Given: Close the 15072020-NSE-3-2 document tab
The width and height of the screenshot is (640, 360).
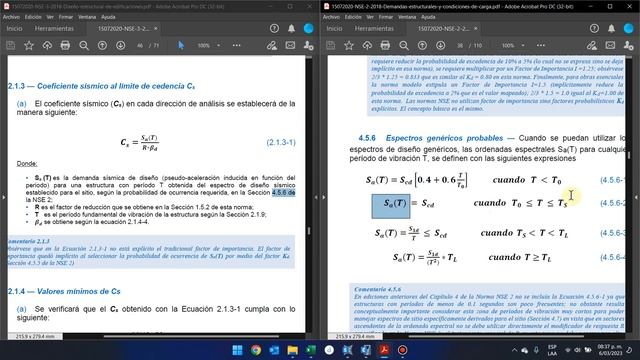Looking at the screenshot, I should point(156,29).
